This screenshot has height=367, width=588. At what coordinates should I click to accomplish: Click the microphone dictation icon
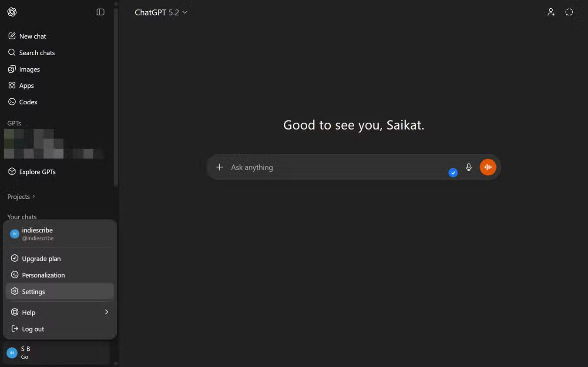point(469,167)
